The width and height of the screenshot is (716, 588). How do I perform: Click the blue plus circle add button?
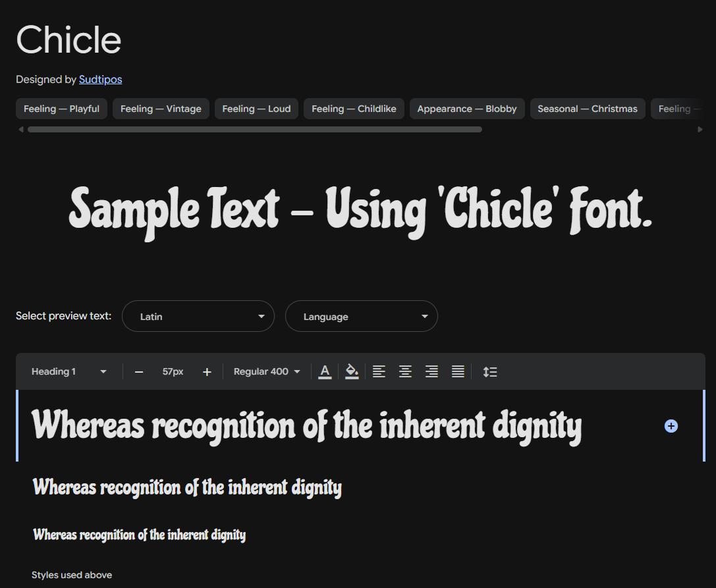point(671,426)
